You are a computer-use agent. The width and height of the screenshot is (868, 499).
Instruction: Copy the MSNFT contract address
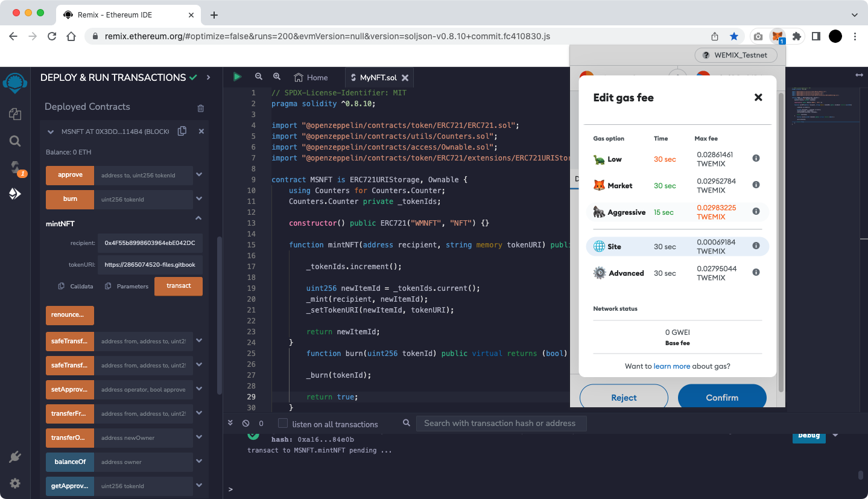182,131
